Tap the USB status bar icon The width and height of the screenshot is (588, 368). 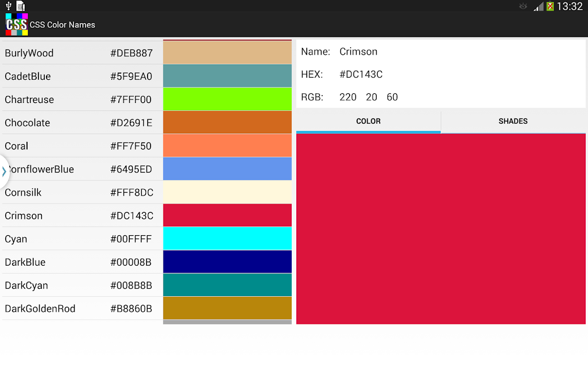tap(8, 6)
